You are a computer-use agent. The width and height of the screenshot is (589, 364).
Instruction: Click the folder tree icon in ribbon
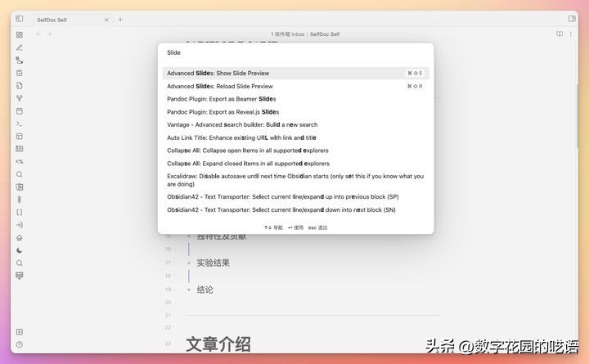20,187
